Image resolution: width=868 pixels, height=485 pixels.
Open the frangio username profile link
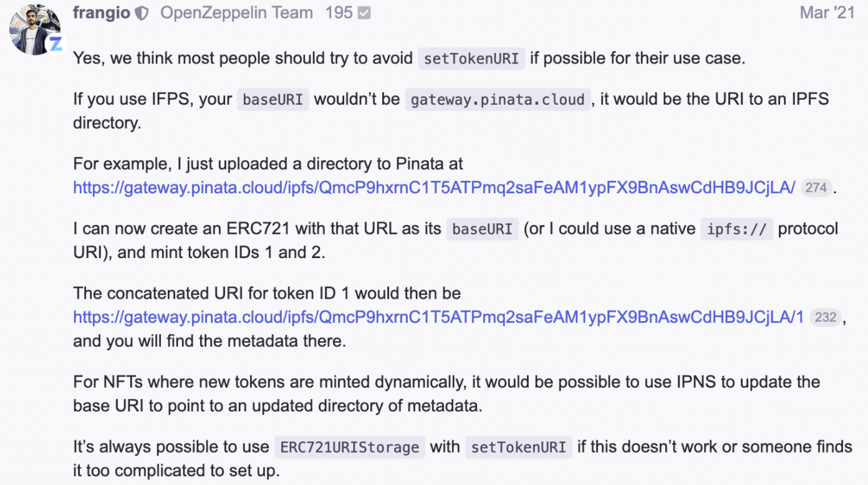point(102,12)
